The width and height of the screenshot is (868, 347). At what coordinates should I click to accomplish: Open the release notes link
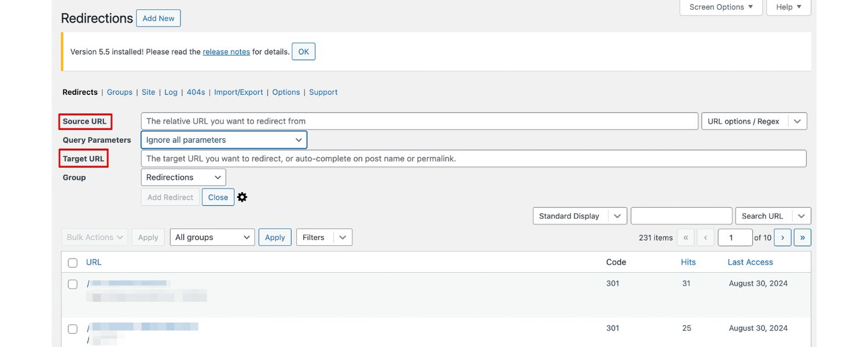[226, 52]
